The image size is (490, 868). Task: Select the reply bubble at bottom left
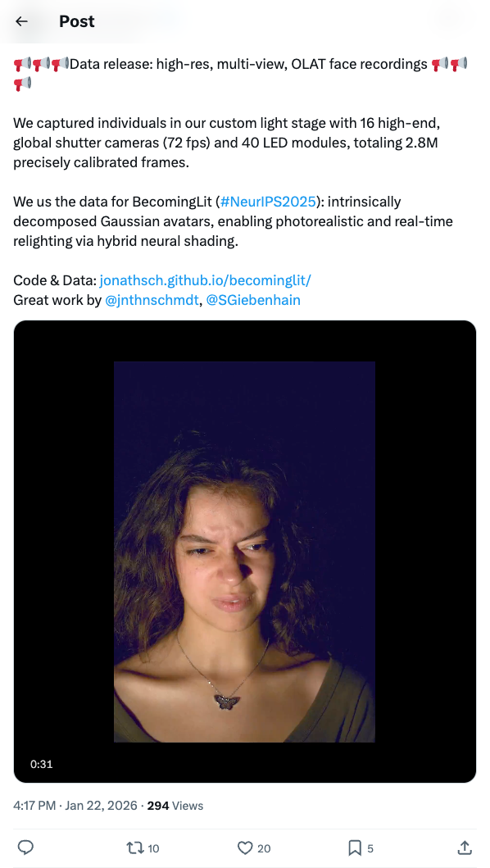pos(25,848)
